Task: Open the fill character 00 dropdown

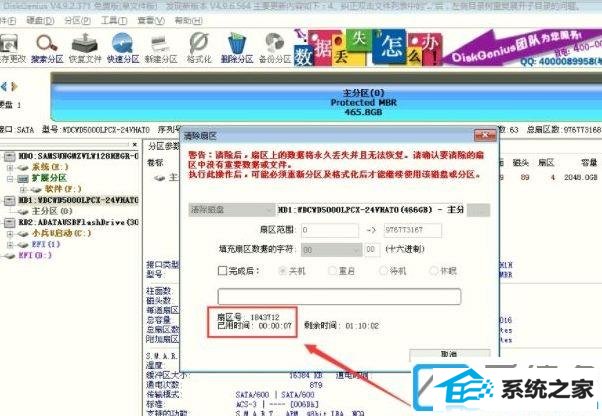Action: coord(331,250)
